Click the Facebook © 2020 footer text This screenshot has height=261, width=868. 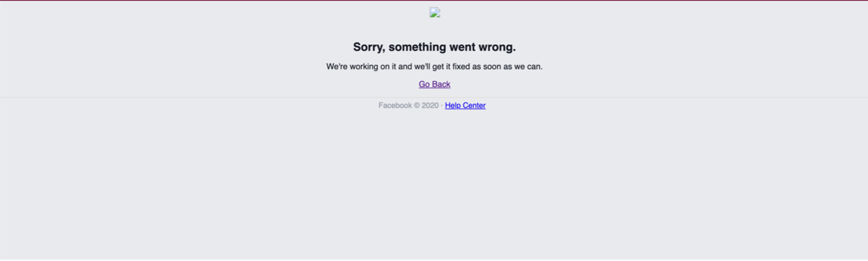409,106
